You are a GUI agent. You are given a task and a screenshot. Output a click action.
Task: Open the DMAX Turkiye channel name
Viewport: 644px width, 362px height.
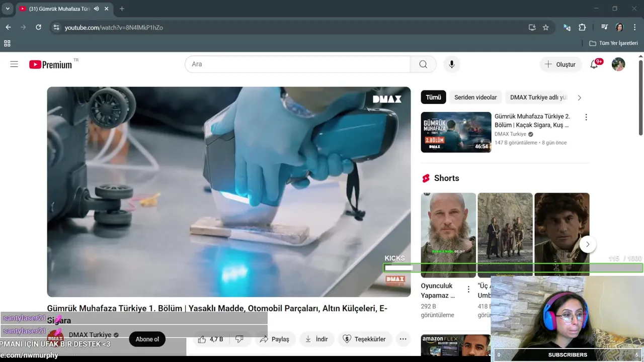[90, 335]
